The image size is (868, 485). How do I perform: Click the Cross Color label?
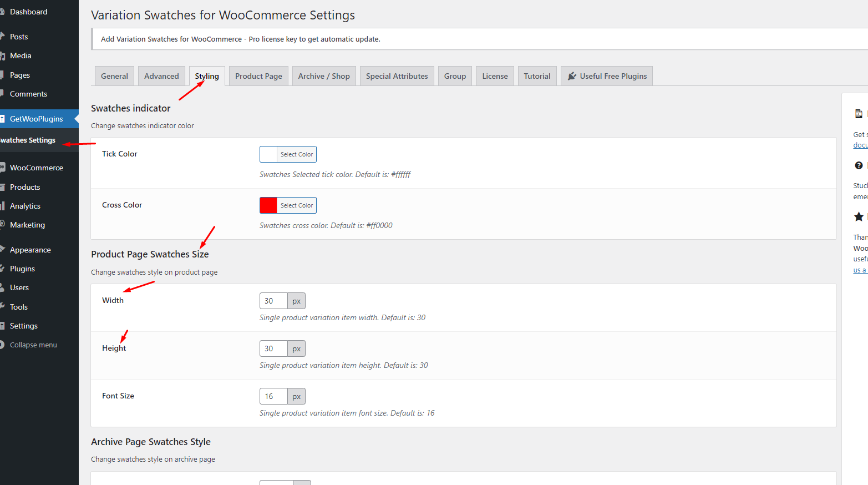tap(122, 205)
